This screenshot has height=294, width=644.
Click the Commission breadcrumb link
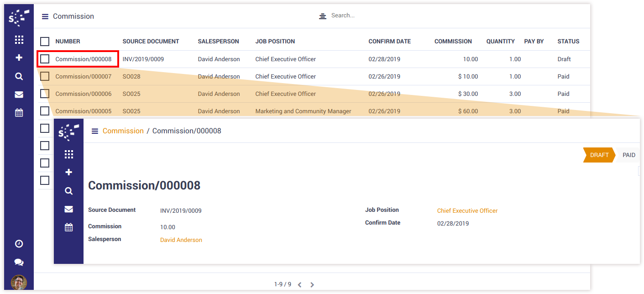coord(123,131)
